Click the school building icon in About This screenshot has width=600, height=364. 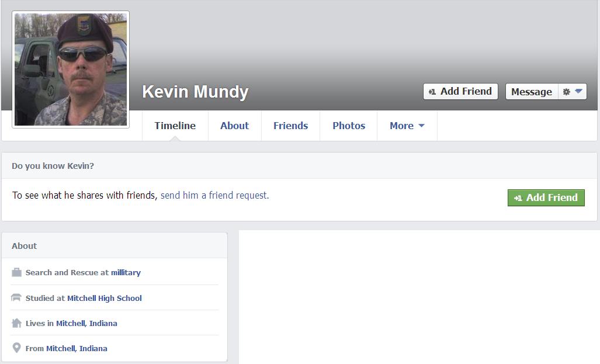tap(16, 297)
